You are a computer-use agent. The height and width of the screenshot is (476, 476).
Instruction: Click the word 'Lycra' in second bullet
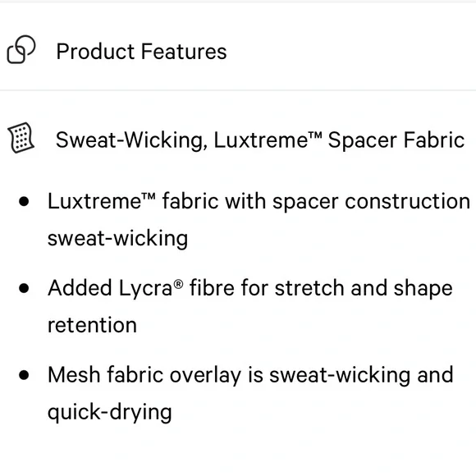[x=146, y=288]
